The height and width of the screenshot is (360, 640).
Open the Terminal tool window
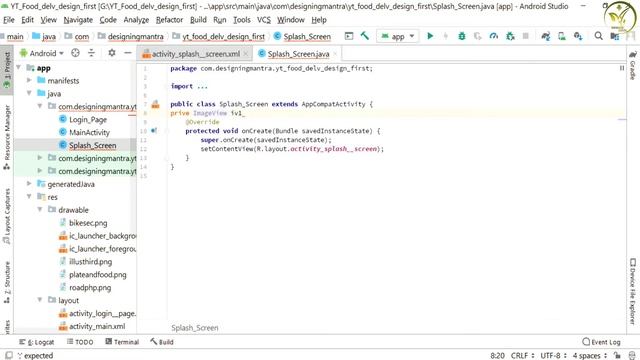(122, 342)
